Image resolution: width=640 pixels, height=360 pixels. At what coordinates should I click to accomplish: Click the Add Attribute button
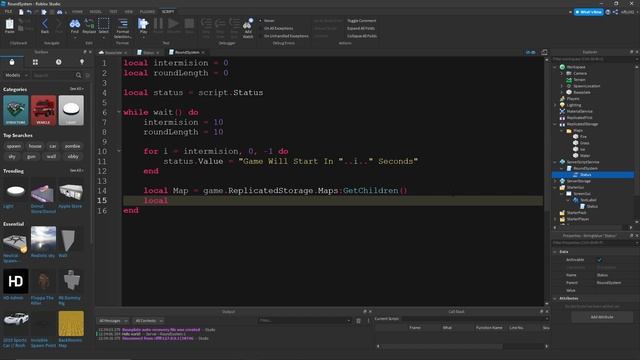[602, 317]
